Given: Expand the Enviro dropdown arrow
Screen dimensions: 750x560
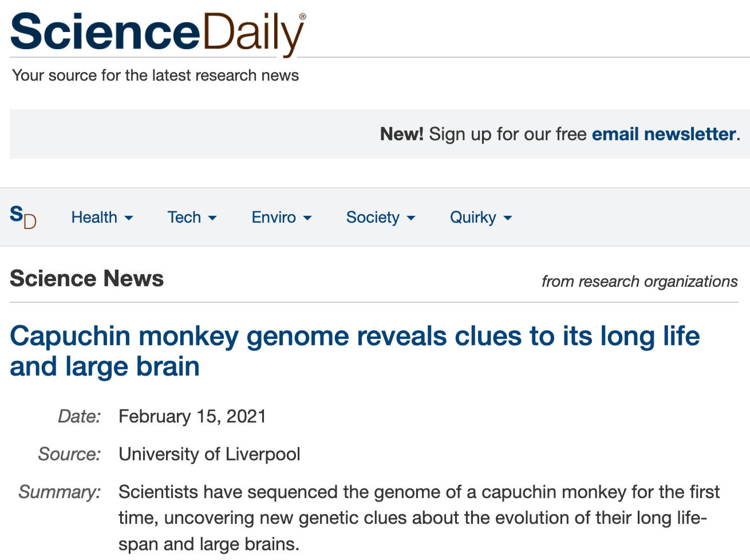Looking at the screenshot, I should tap(307, 218).
